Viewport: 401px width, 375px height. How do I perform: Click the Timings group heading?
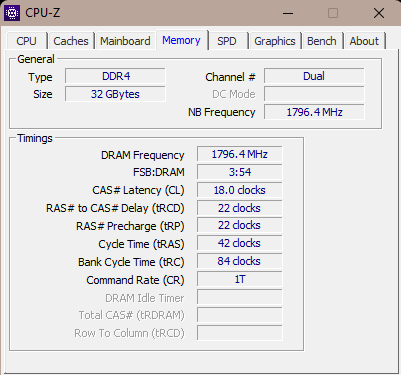[35, 138]
